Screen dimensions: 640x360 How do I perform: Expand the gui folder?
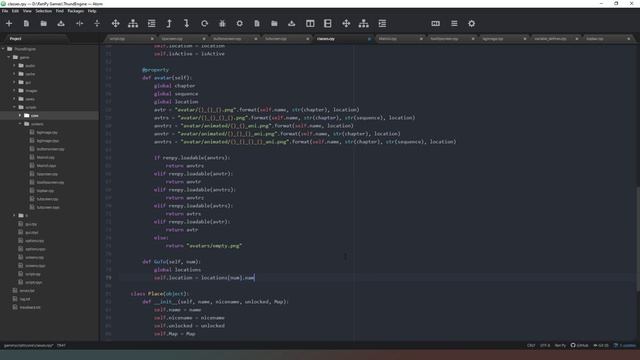coord(14,82)
